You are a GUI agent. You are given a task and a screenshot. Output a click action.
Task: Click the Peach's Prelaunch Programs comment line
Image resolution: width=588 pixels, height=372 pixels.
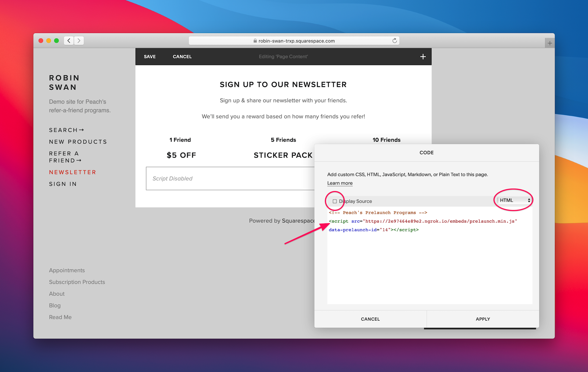(378, 213)
